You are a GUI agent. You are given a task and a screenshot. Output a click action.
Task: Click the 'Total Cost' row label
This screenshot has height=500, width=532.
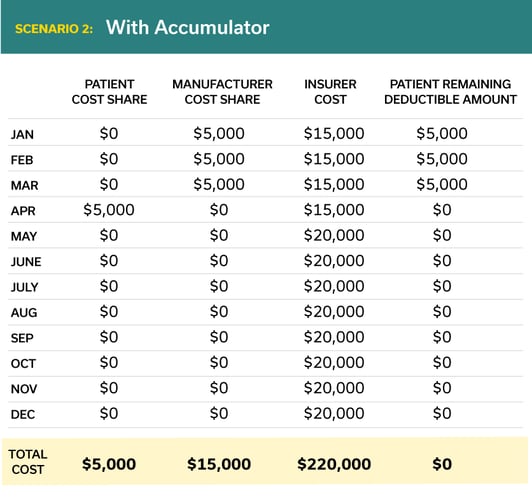click(x=27, y=462)
